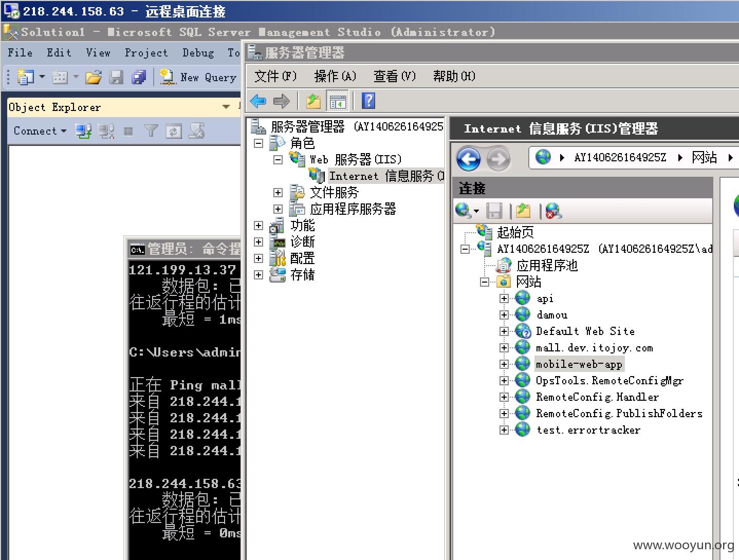Screen dimensions: 739x560
Task: Open 操作(A) menu in Server Manager
Action: [335, 76]
